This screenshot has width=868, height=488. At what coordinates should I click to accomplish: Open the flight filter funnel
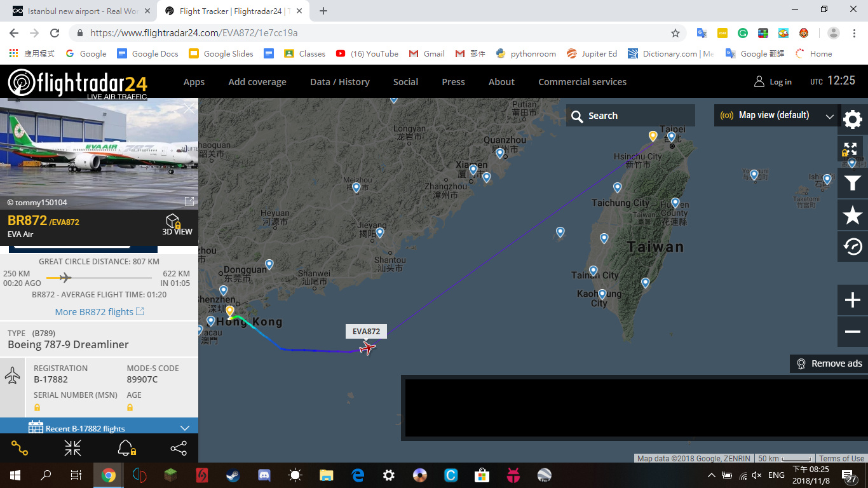852,184
